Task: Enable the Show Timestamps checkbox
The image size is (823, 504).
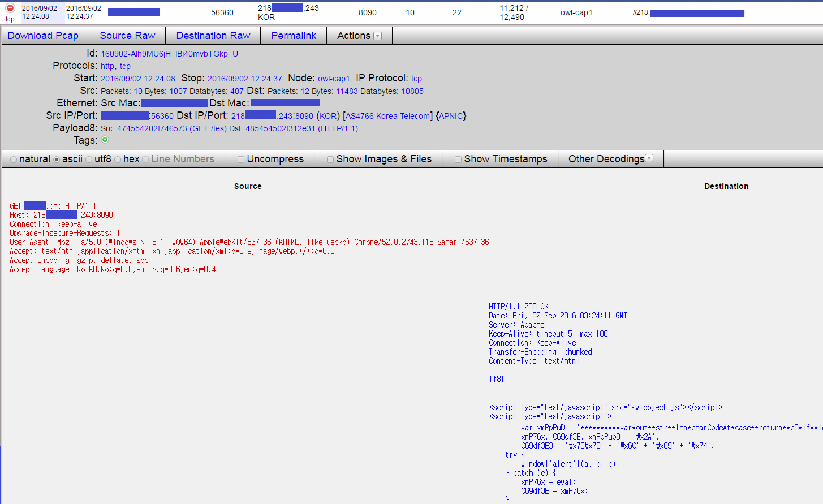Action: 458,160
